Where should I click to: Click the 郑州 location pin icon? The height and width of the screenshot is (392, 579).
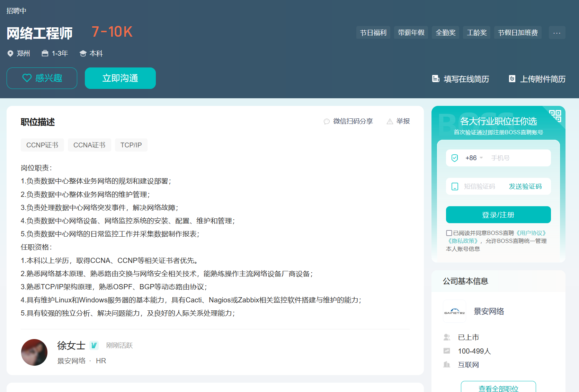click(10, 54)
